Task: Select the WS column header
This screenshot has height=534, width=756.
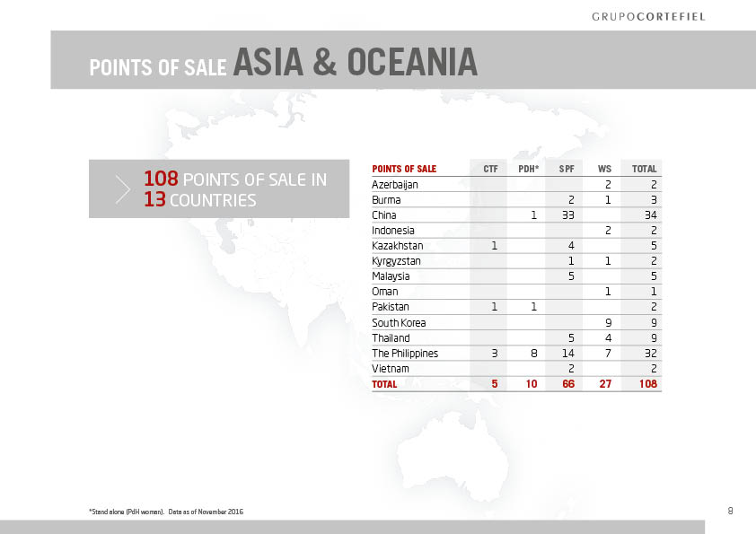Action: pos(604,169)
